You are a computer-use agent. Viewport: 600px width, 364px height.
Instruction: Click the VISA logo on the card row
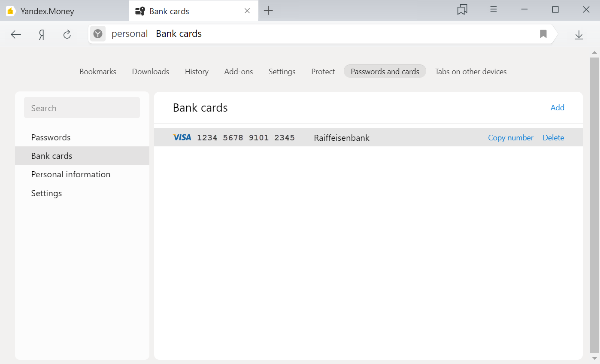pos(182,137)
